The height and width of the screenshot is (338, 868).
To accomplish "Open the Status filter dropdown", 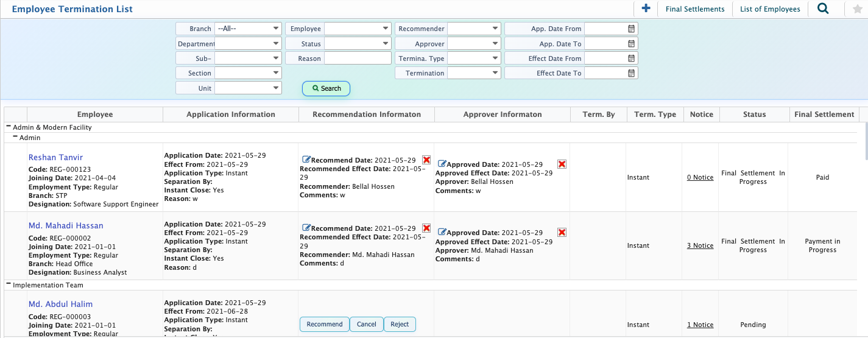I will click(358, 44).
